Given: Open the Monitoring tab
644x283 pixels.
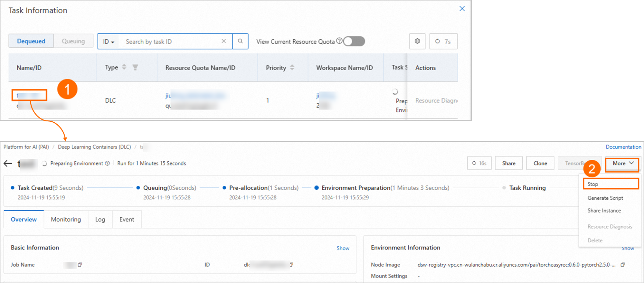Looking at the screenshot, I should (66, 219).
